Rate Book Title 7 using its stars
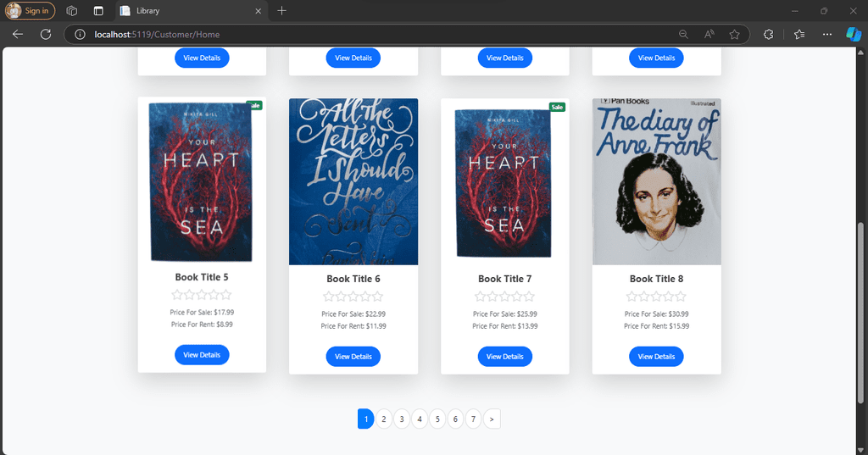This screenshot has width=868, height=455. [x=505, y=297]
